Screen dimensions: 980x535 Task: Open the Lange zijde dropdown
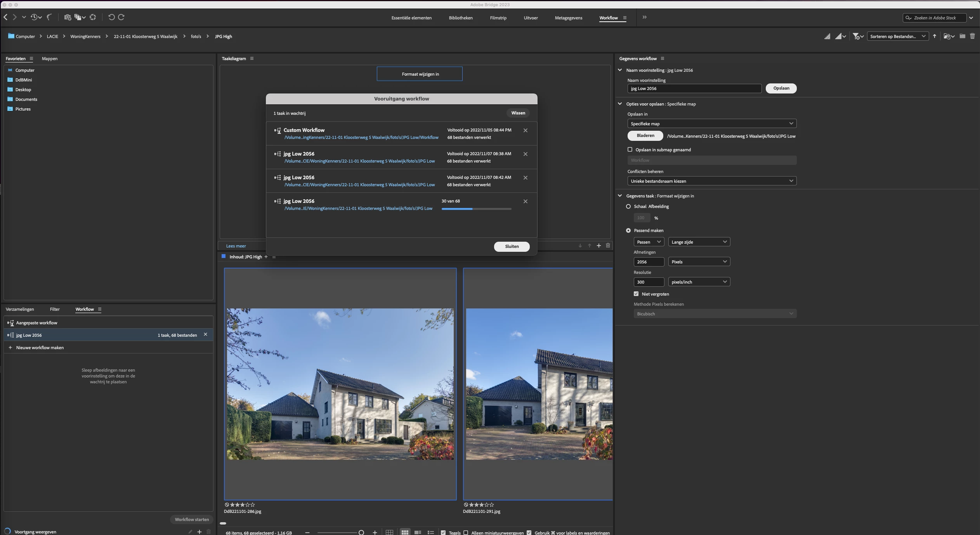click(x=699, y=242)
